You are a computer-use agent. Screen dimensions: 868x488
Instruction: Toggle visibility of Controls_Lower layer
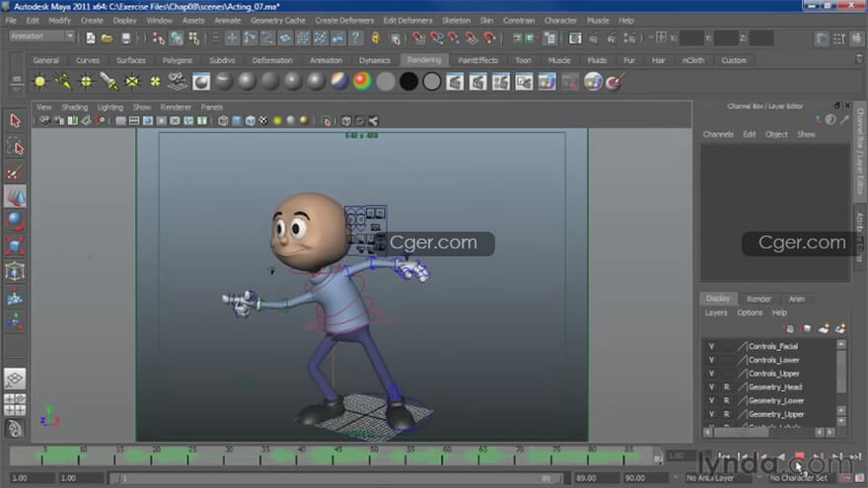click(711, 360)
